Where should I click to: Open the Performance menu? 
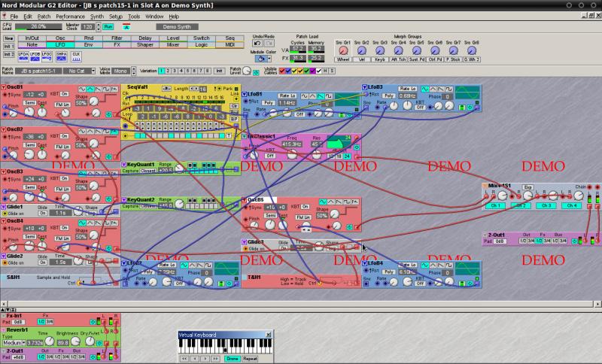pyautogui.click(x=70, y=17)
